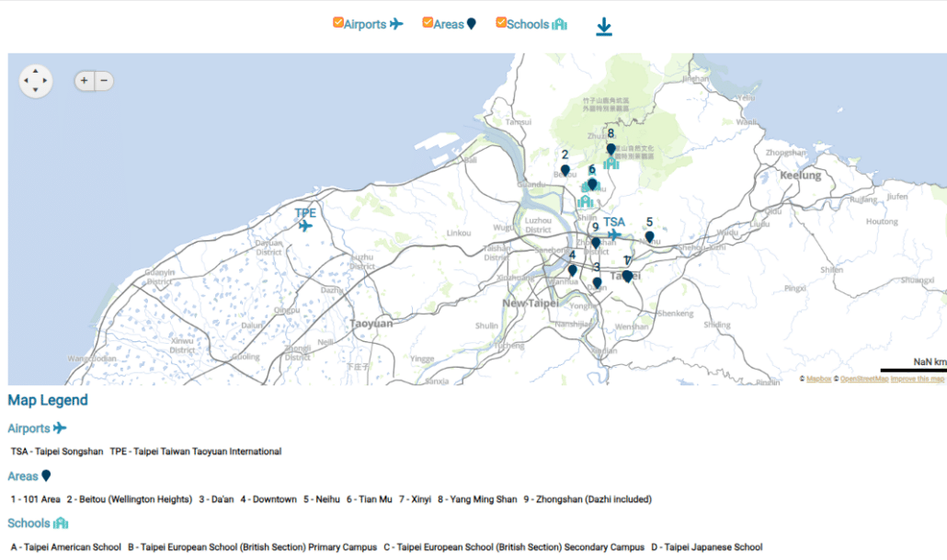Screen dimensions: 947x560
Task: Select area pin 5 for Neihu
Action: (x=649, y=237)
